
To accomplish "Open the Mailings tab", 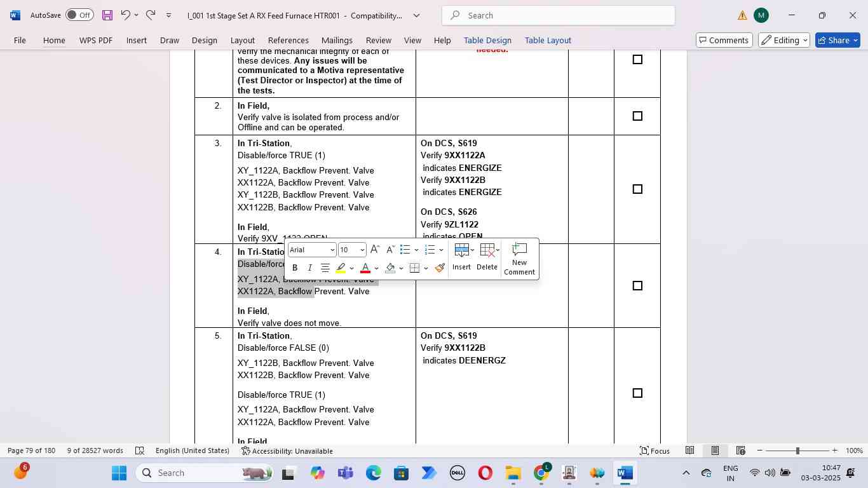I will click(x=337, y=40).
